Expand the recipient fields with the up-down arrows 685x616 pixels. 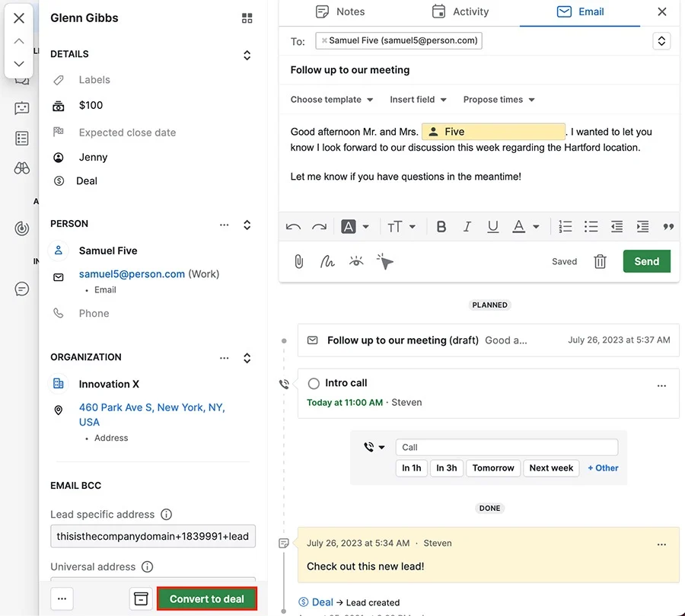661,41
